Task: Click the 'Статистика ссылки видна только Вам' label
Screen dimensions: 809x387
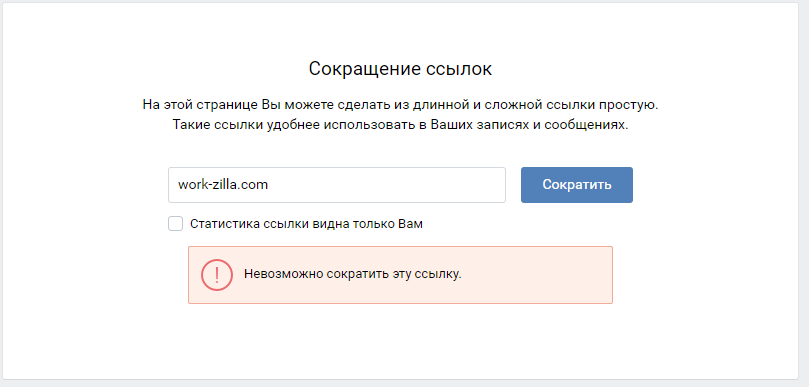Action: point(306,224)
